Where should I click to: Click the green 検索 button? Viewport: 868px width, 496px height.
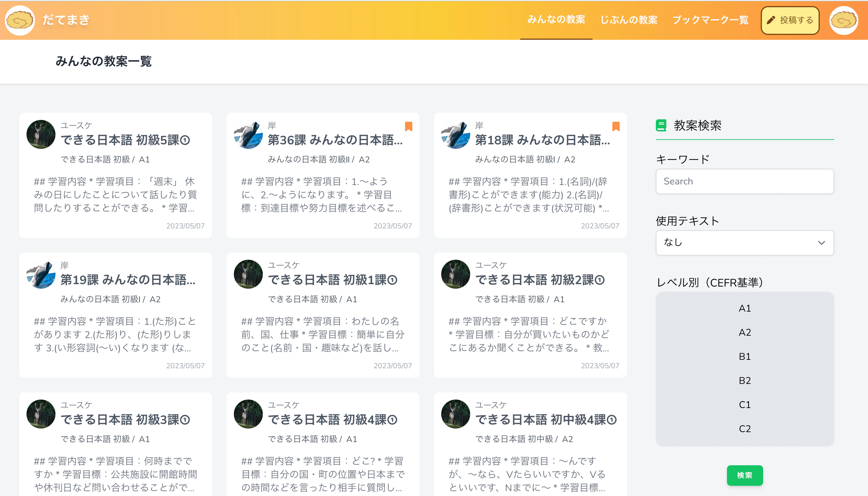(x=745, y=475)
